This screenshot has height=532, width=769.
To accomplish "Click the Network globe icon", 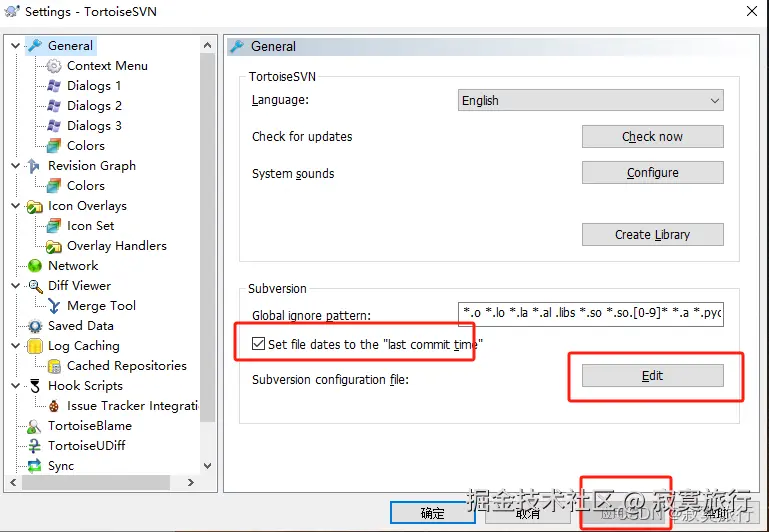I will coord(35,266).
